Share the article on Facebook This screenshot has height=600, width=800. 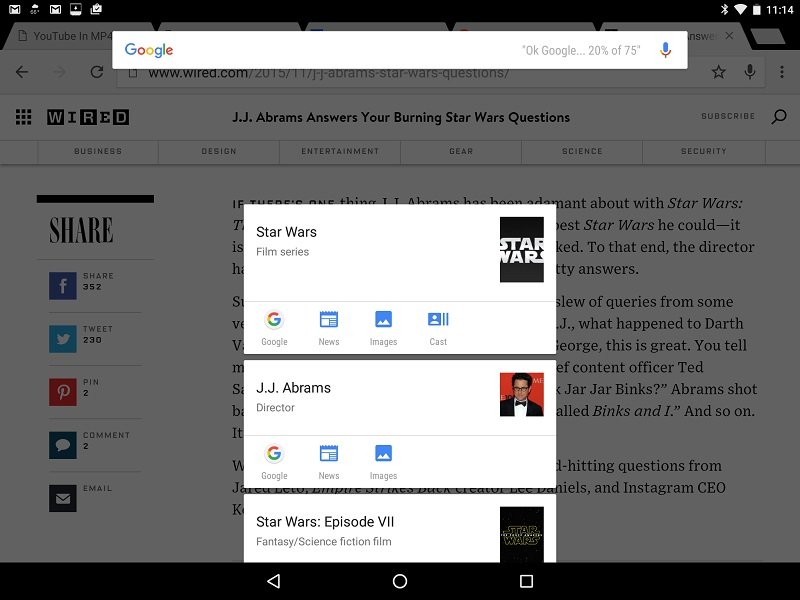[63, 286]
